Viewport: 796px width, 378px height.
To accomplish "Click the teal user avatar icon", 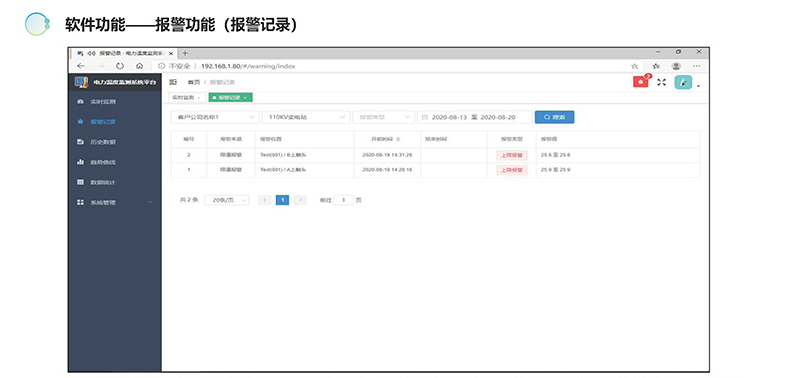I will (683, 82).
